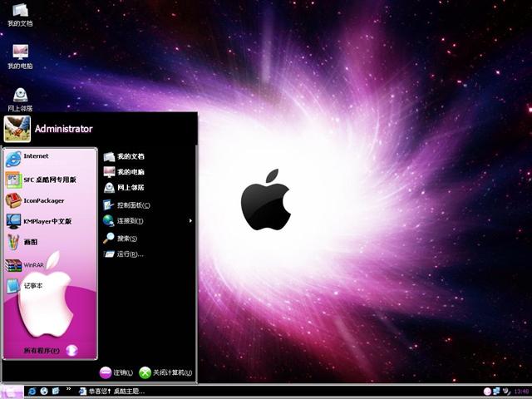Image resolution: width=532 pixels, height=399 pixels.
Task: Launch Internet from the start menu
Action: point(51,159)
